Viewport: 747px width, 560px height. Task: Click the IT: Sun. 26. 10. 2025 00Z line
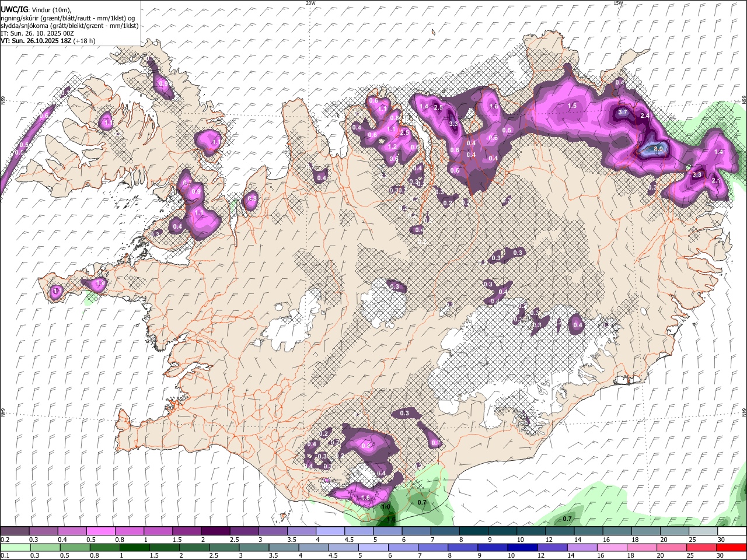click(37, 33)
